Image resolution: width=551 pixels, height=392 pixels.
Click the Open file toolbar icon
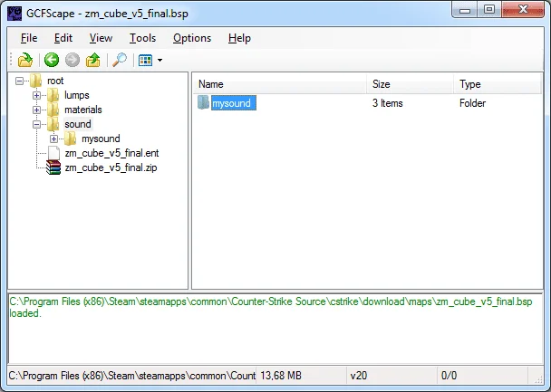click(x=26, y=61)
